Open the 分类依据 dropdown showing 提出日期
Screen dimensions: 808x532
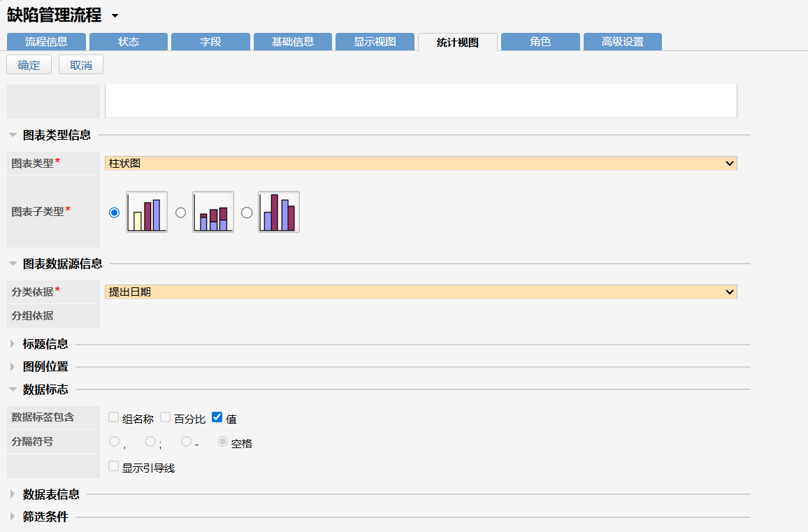(x=421, y=292)
